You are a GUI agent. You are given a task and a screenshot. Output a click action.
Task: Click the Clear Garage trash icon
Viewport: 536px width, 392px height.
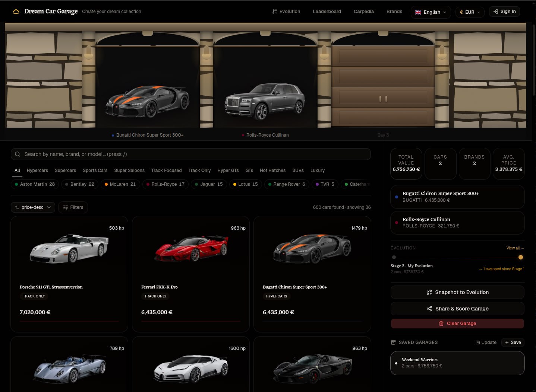pos(441,324)
